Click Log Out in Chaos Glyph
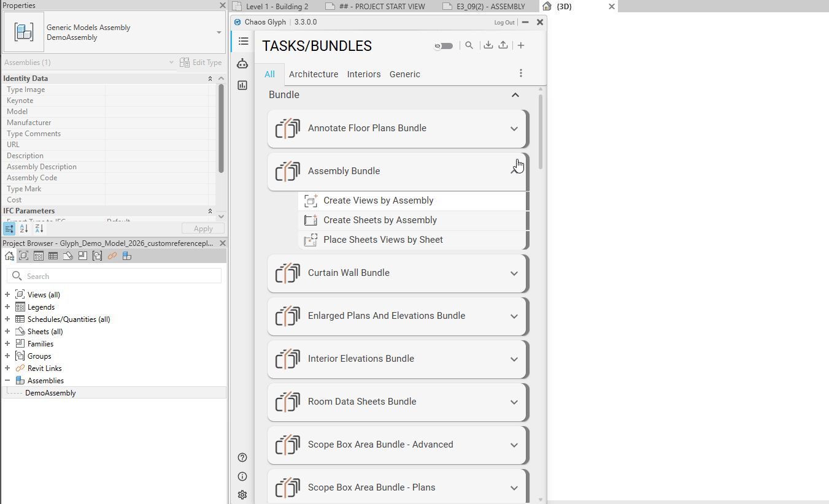This screenshot has height=504, width=829. pyautogui.click(x=504, y=23)
